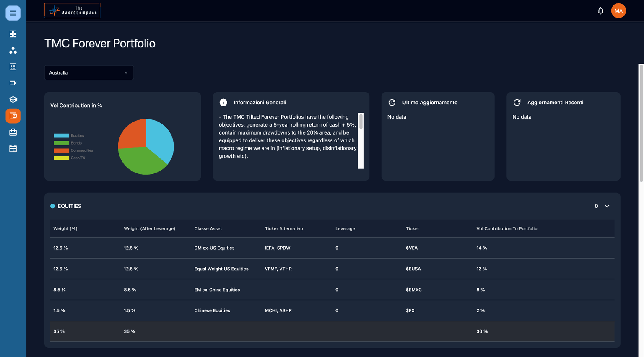Open the graduation cap courses icon

click(x=13, y=99)
